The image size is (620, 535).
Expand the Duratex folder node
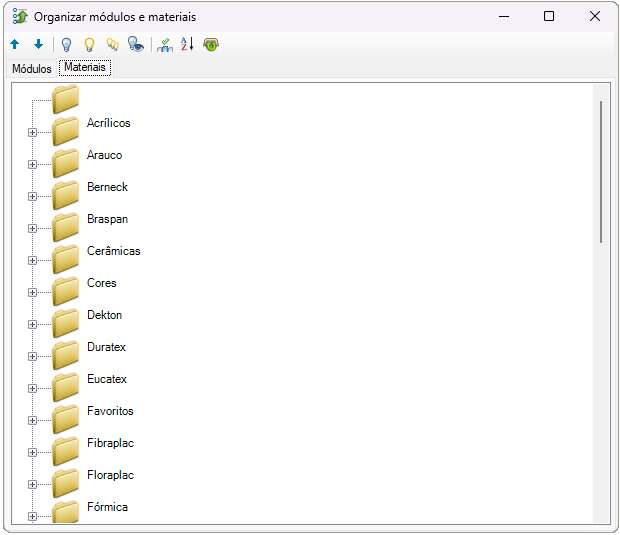click(32, 357)
